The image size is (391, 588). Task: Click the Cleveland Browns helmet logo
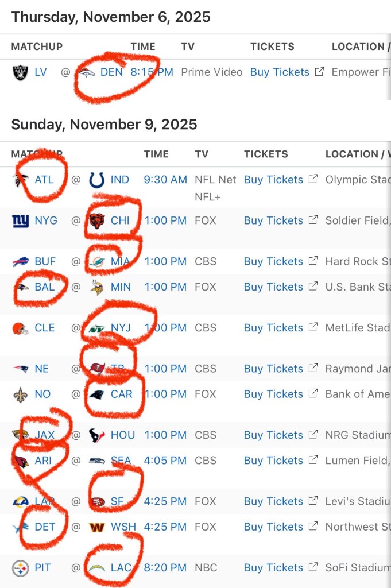20,328
